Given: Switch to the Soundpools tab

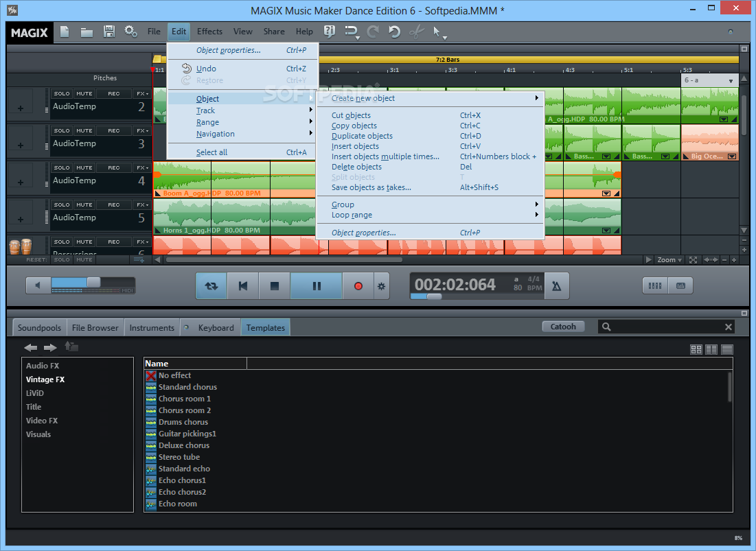Looking at the screenshot, I should point(39,327).
